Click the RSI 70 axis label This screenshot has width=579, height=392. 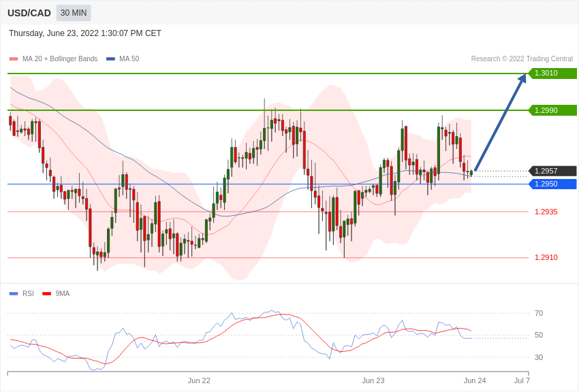[x=539, y=313]
